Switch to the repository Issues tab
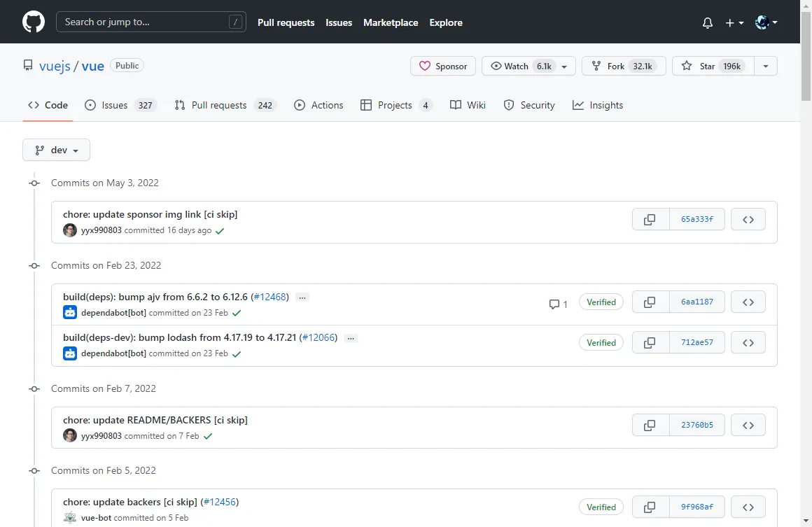Screen dimensions: 812x527 [x=120, y=105]
